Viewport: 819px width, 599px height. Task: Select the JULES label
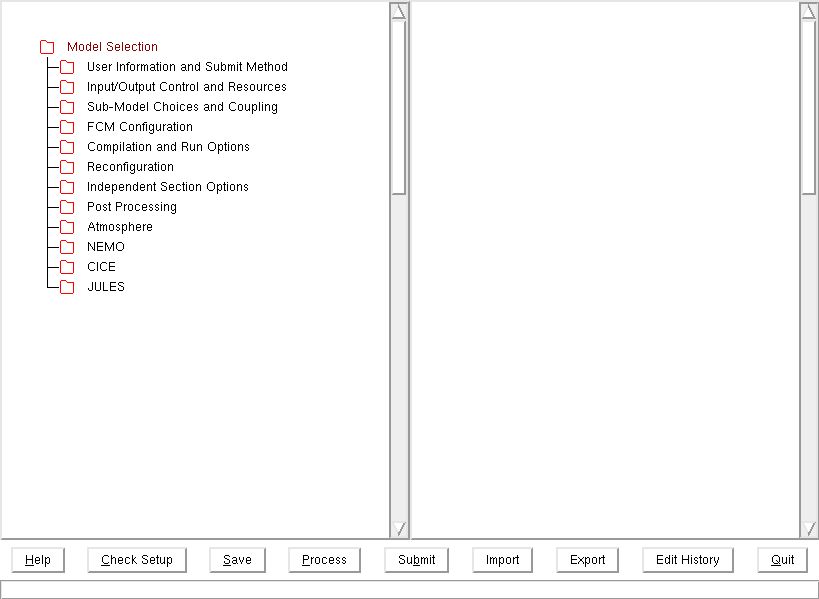[x=106, y=287]
